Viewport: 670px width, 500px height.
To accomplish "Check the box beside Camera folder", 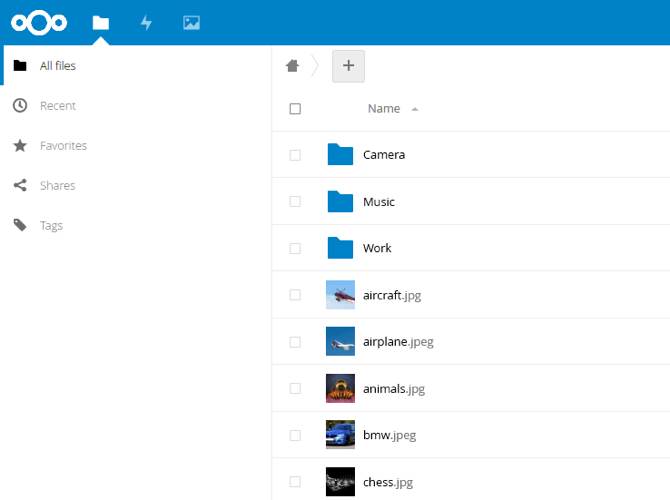I will [x=295, y=155].
